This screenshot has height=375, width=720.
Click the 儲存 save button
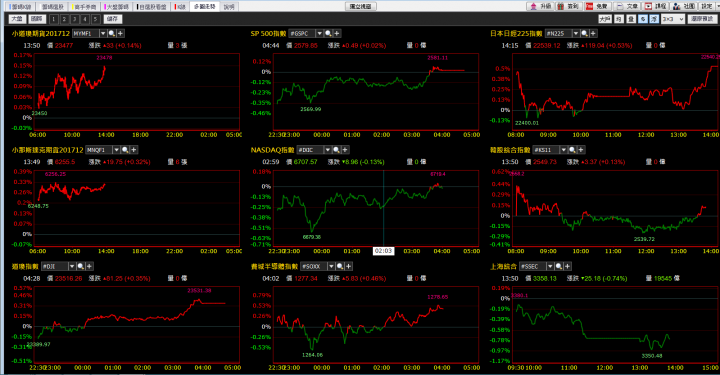point(112,19)
